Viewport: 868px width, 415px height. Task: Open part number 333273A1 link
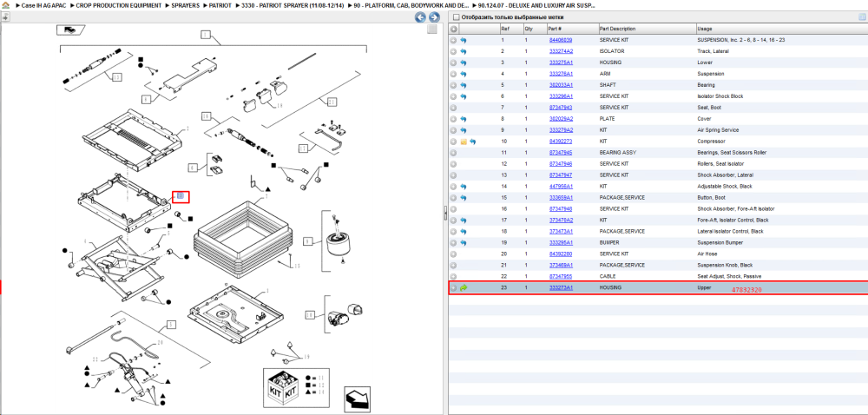(561, 287)
